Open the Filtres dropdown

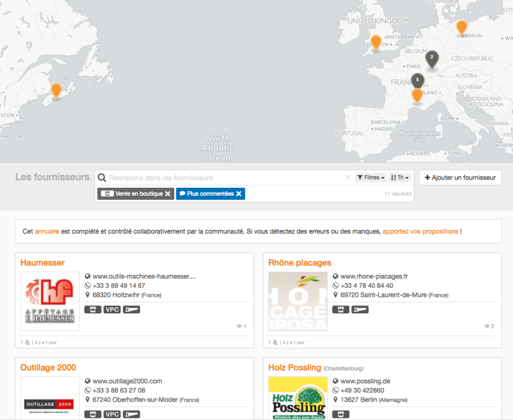pyautogui.click(x=371, y=178)
